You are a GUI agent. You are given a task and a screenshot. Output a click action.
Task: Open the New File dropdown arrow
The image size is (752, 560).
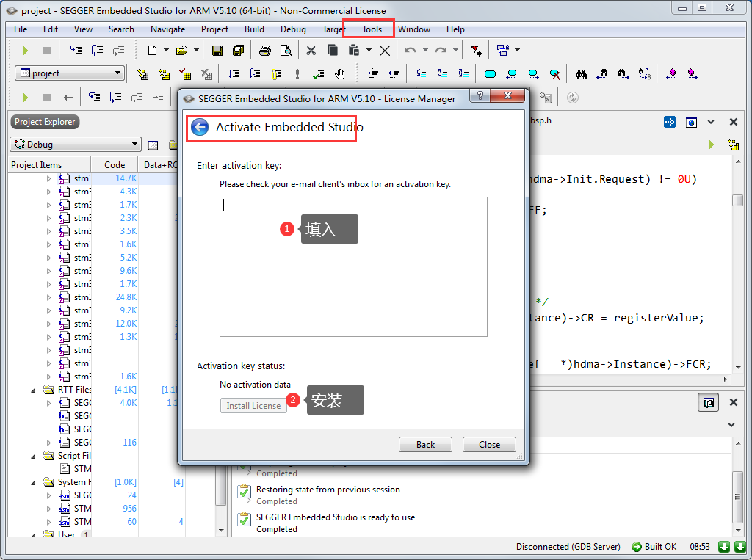pyautogui.click(x=166, y=50)
